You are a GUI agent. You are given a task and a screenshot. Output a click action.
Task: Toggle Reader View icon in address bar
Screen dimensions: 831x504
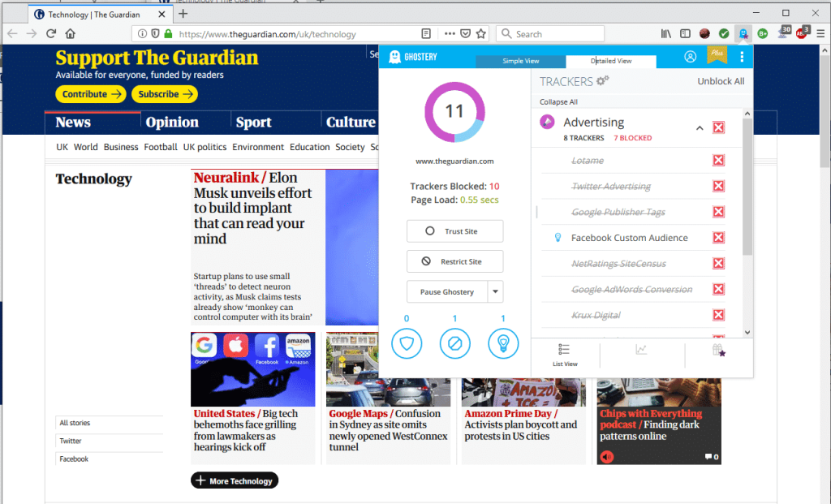point(426,34)
